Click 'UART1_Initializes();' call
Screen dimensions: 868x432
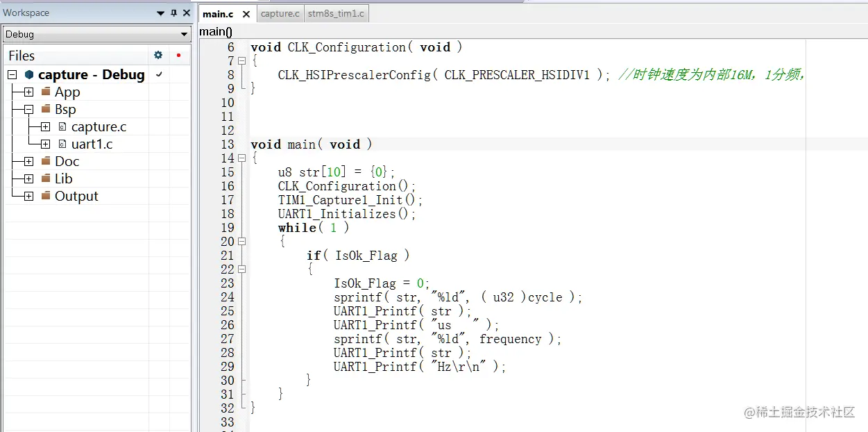point(347,214)
